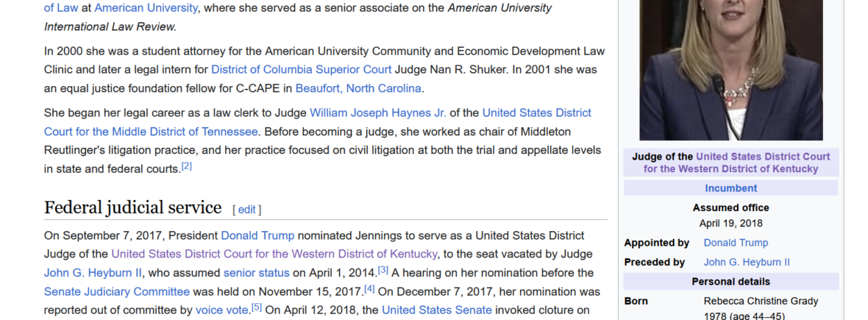868x320 pixels.
Task: Open the American University link
Action: coord(146,8)
